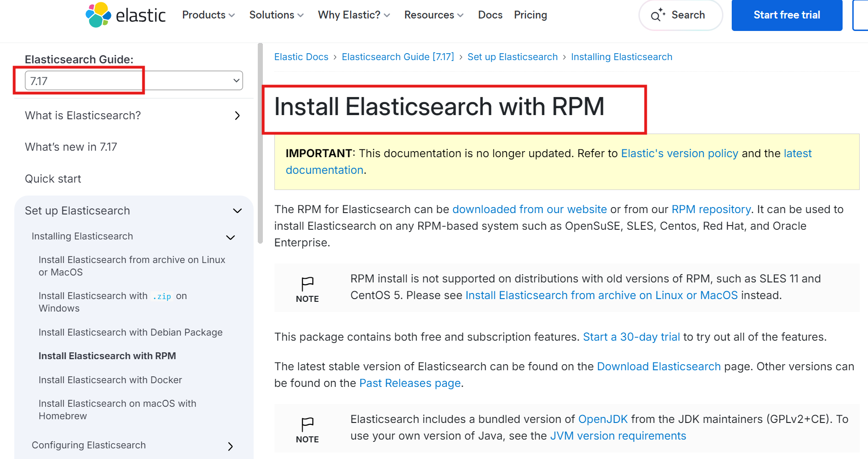Click Start free trial button

[x=787, y=15]
